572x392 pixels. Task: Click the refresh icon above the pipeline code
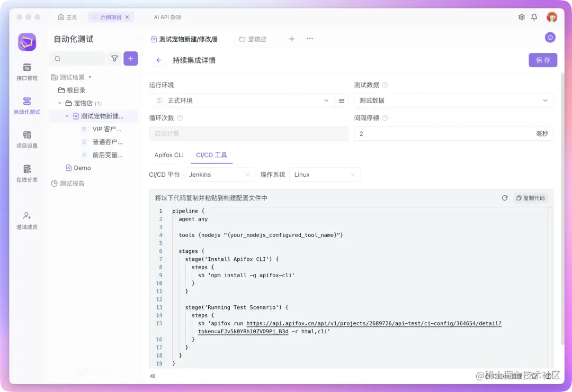tap(504, 198)
